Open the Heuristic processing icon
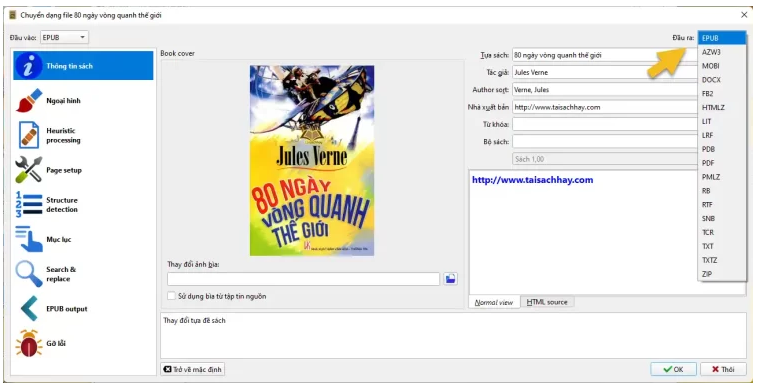This screenshot has width=757, height=385. 29,135
